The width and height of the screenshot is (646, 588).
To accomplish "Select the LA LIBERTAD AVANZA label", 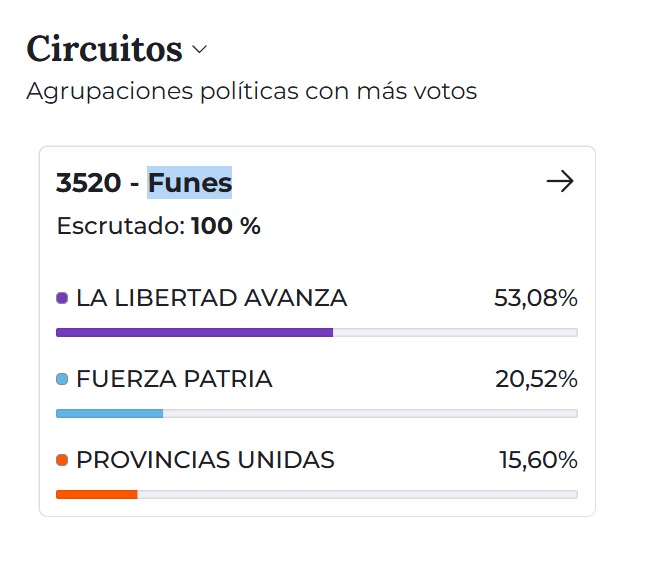I will pyautogui.click(x=211, y=298).
